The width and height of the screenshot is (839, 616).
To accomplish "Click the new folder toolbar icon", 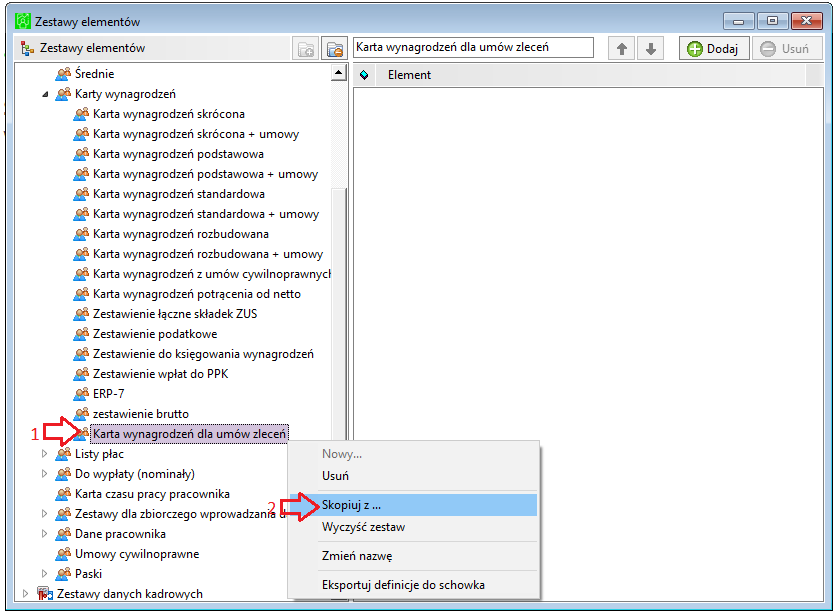I will pos(306,49).
